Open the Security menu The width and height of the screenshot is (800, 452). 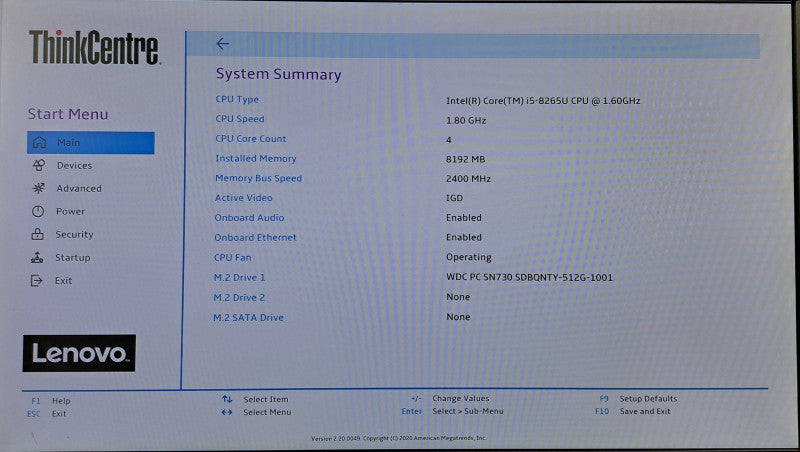pos(74,234)
